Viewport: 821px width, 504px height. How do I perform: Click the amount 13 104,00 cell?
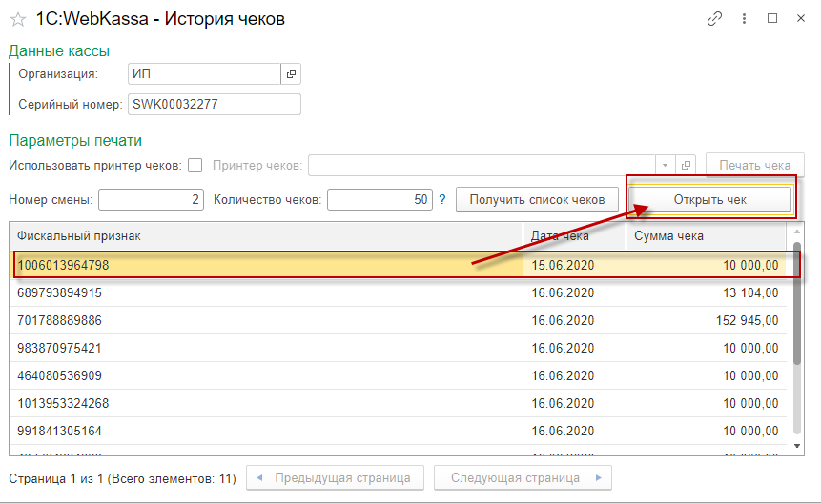click(706, 292)
